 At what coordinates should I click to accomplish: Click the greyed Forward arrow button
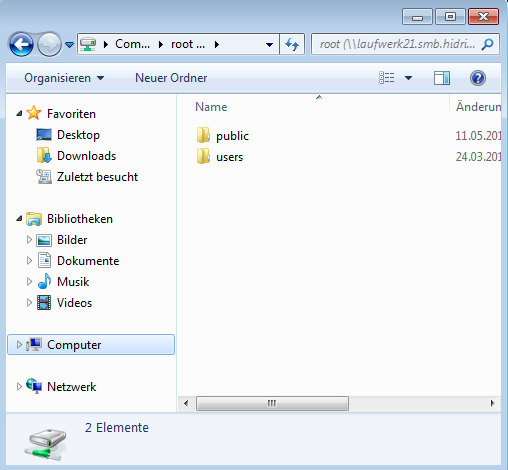(x=49, y=44)
